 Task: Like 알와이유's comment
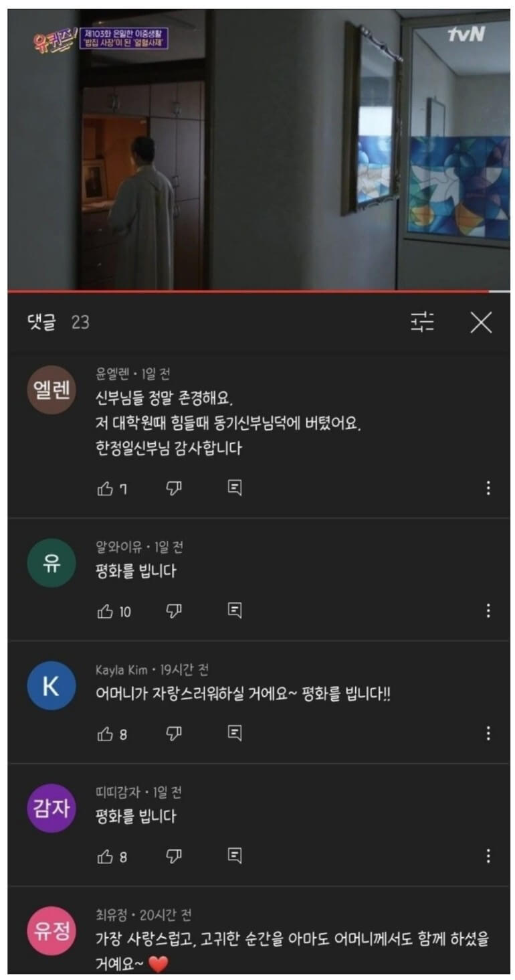point(105,611)
